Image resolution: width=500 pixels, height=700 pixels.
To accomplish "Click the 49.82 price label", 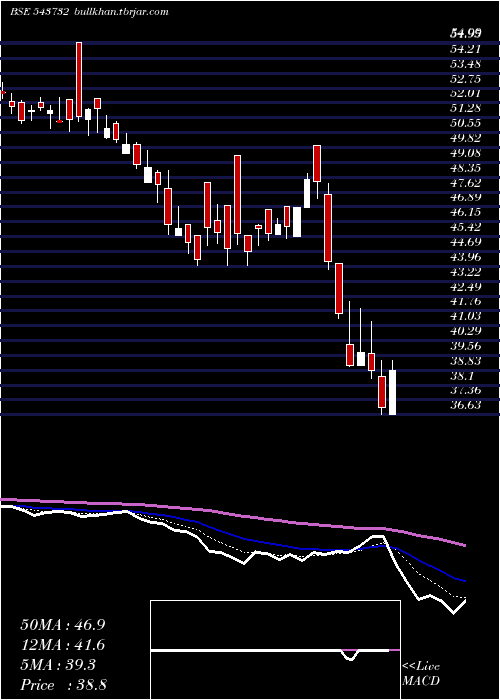I will click(466, 138).
